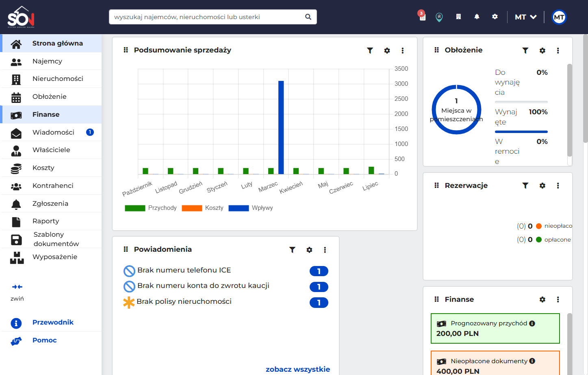The image size is (588, 375).
Task: Click the search input field
Action: tap(206, 17)
